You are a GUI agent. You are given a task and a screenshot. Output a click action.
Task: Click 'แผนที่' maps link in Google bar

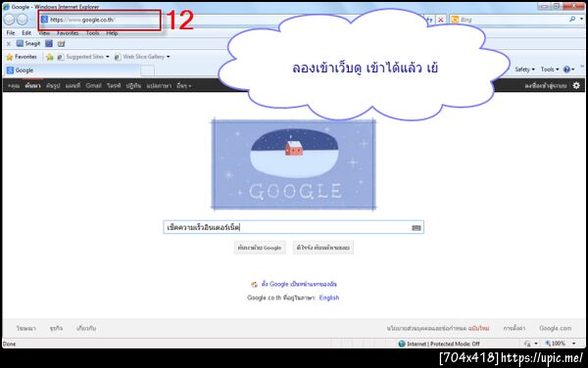pos(73,86)
